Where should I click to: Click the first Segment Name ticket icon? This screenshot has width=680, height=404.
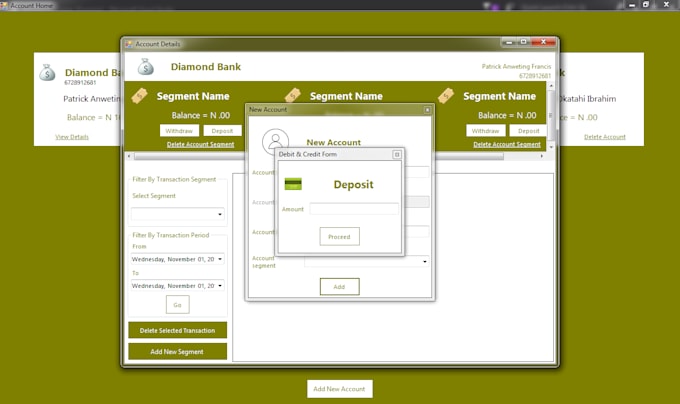coord(139,96)
